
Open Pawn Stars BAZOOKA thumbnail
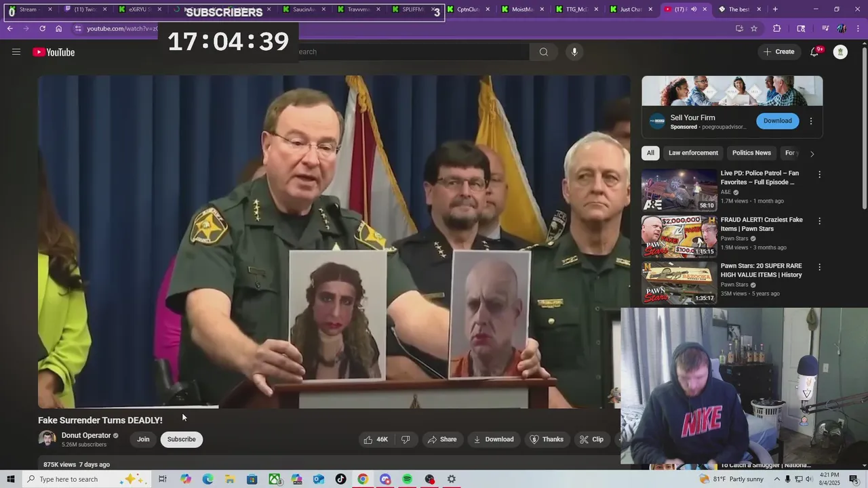(679, 283)
